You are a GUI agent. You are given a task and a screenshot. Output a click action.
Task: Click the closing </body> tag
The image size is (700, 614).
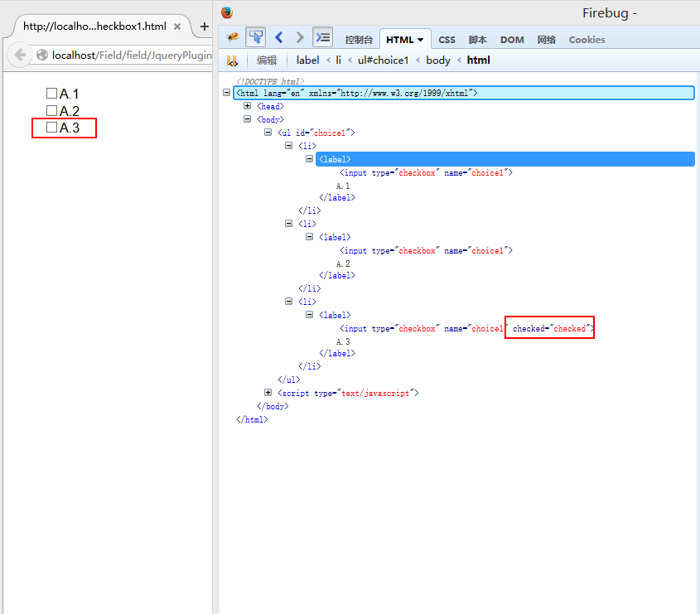click(273, 406)
